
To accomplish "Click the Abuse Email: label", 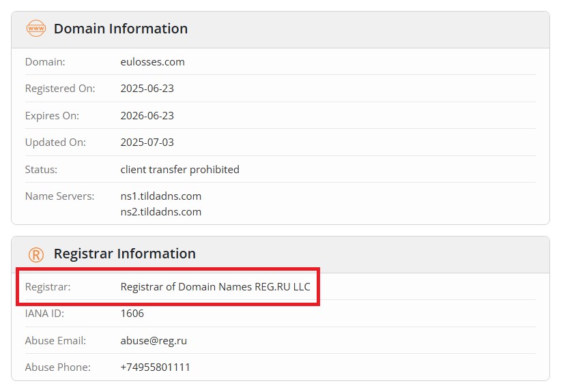I will point(55,341).
